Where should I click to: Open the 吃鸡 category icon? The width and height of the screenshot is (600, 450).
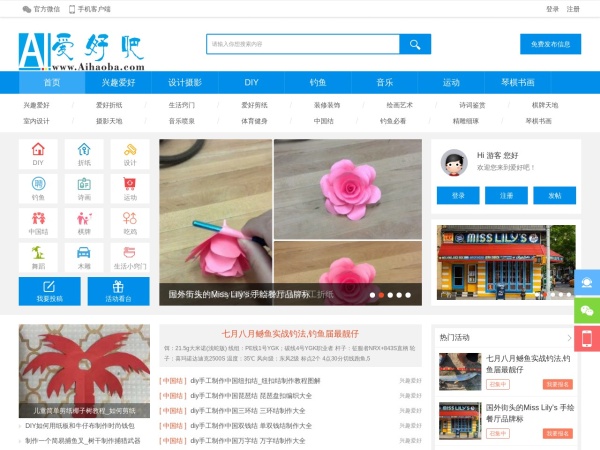click(130, 223)
